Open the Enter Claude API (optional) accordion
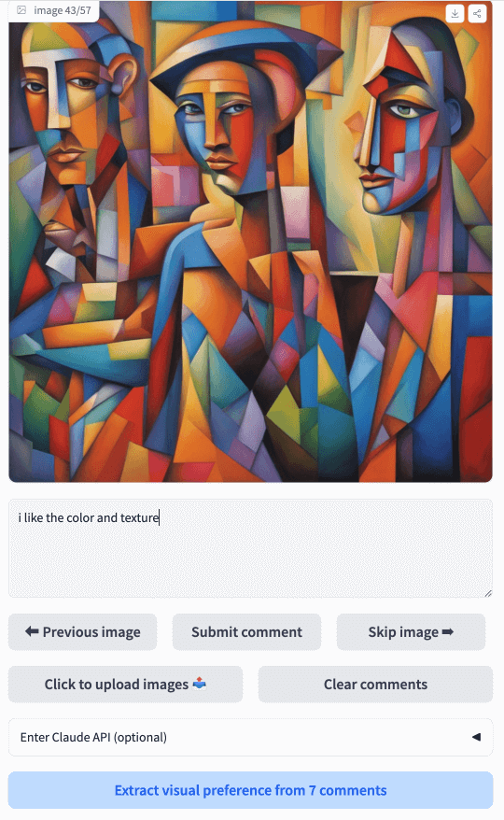 coord(250,737)
